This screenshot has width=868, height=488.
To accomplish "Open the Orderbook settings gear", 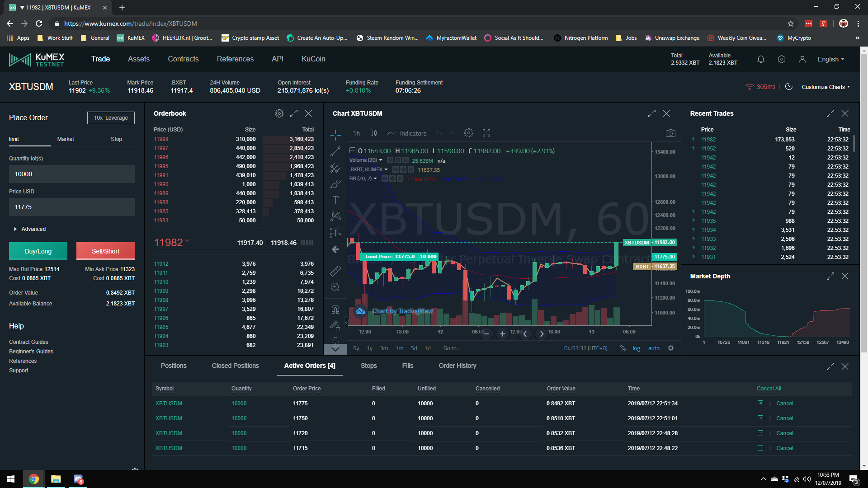I will [x=279, y=113].
